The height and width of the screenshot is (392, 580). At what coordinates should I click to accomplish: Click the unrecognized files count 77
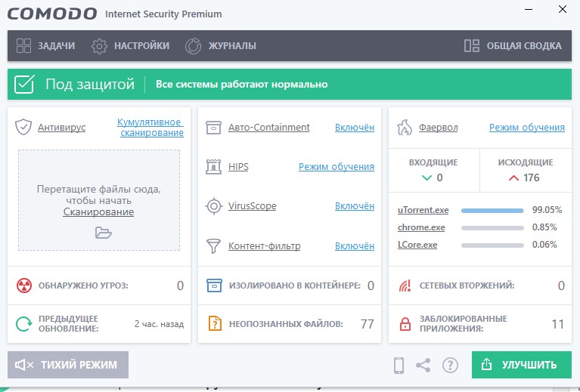click(368, 324)
